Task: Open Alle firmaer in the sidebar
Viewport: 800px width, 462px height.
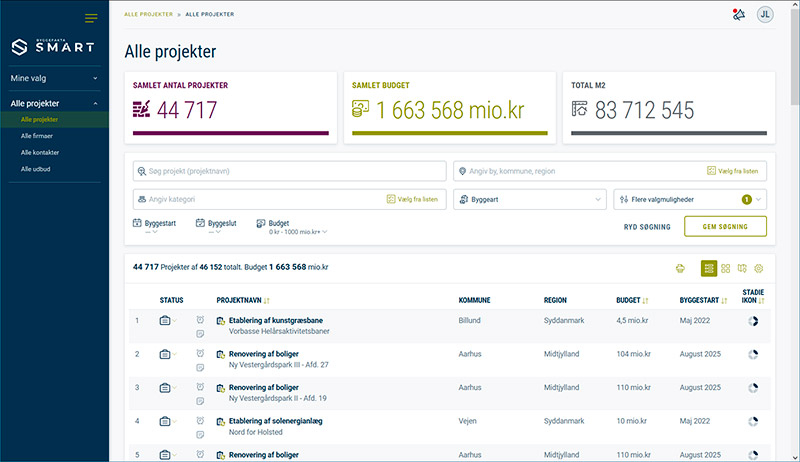Action: point(37,136)
